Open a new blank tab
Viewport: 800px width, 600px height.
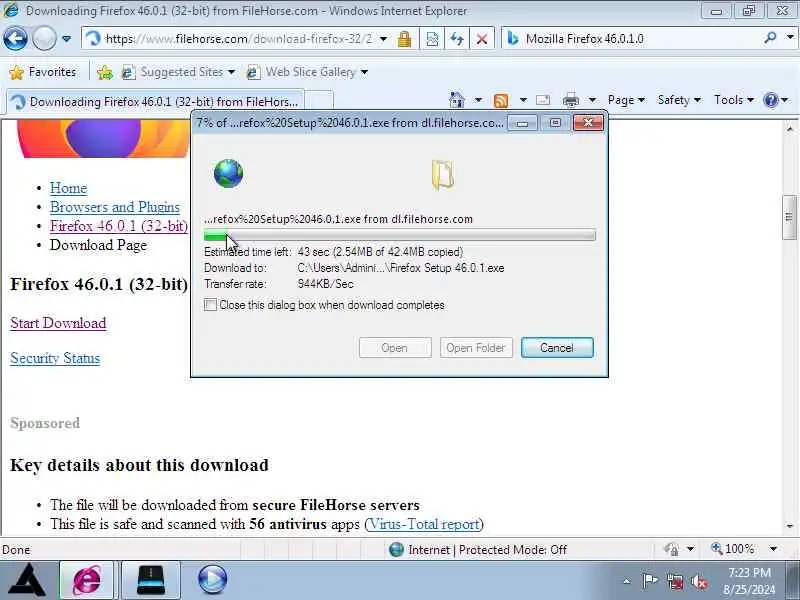click(x=319, y=102)
